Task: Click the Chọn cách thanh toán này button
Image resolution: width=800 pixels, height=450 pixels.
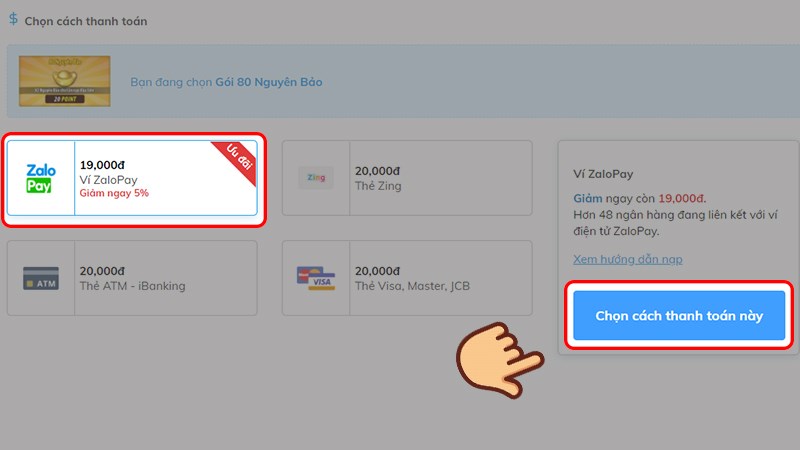Action: [x=679, y=315]
